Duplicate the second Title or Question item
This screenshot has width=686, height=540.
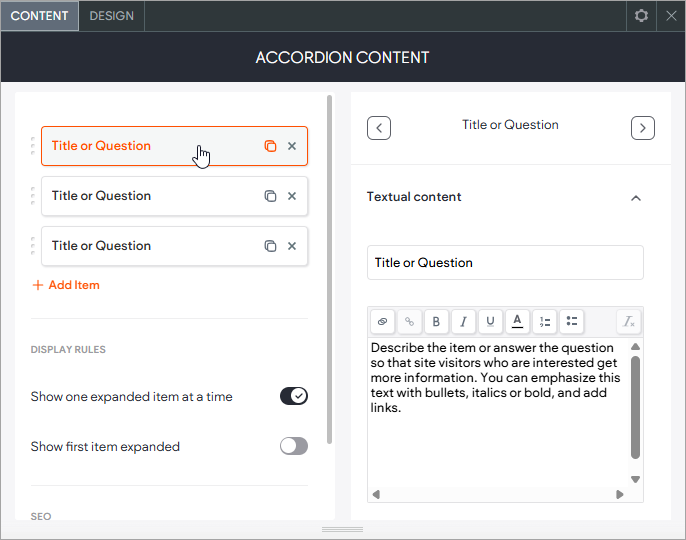point(270,196)
